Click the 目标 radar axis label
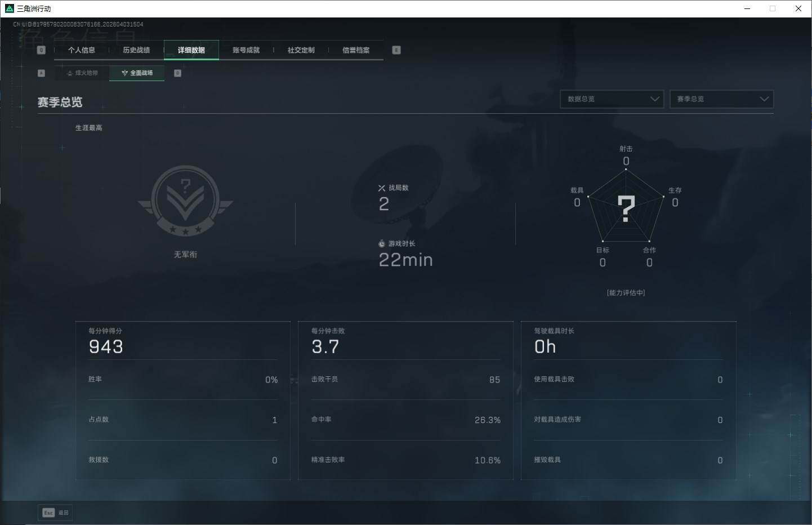 603,250
